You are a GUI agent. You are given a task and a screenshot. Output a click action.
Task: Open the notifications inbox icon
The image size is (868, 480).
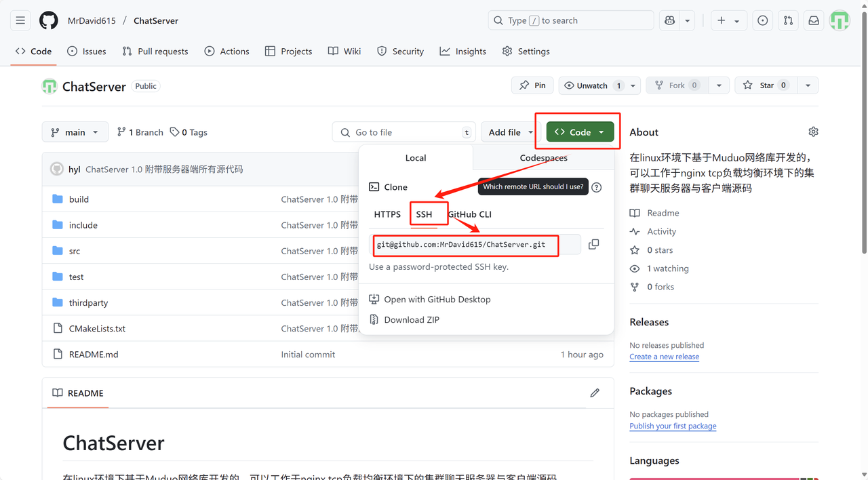point(814,20)
